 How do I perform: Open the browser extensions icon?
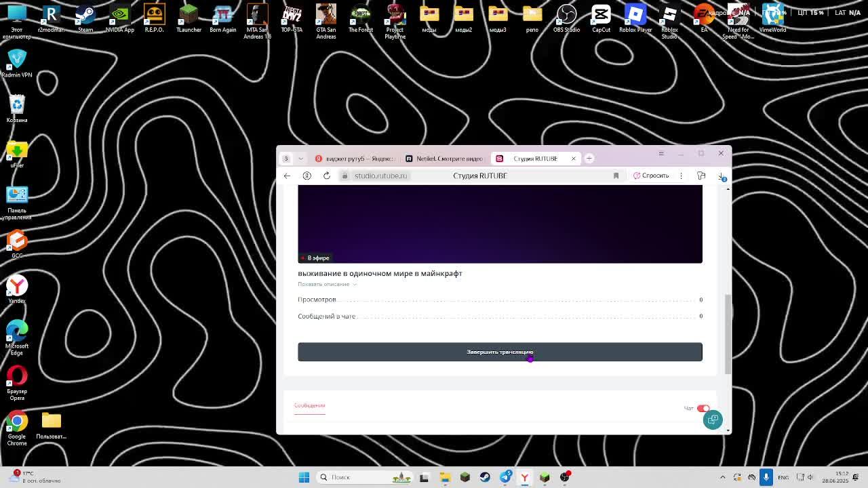701,176
